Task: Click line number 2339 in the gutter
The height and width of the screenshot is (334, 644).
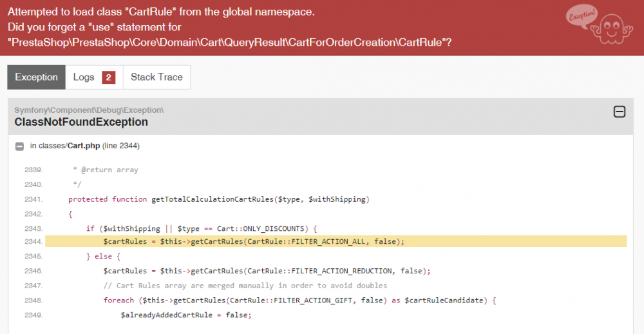Action: click(x=33, y=170)
